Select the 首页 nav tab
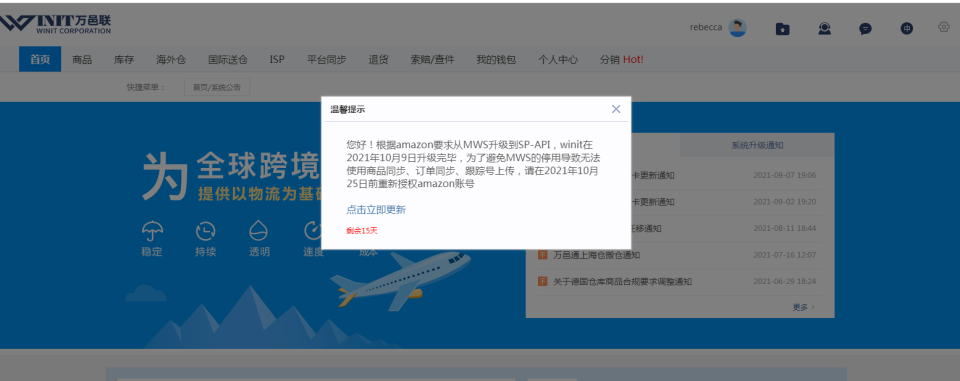Image resolution: width=960 pixels, height=381 pixels. click(x=40, y=59)
